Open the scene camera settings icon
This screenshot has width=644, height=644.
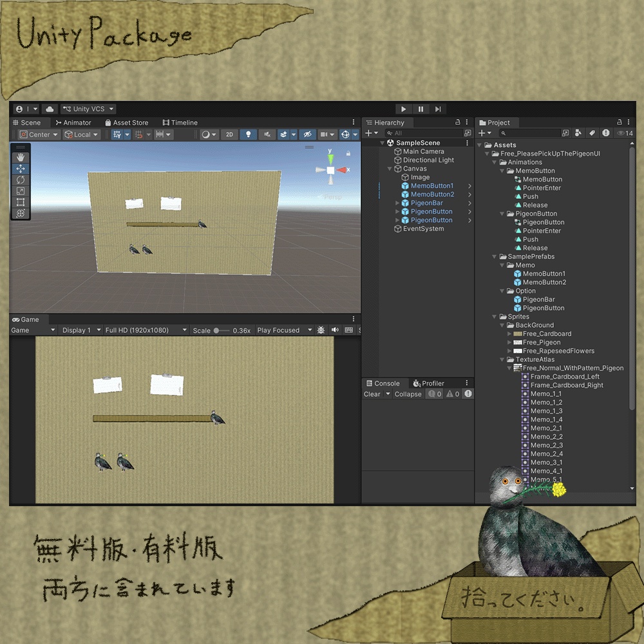327,135
